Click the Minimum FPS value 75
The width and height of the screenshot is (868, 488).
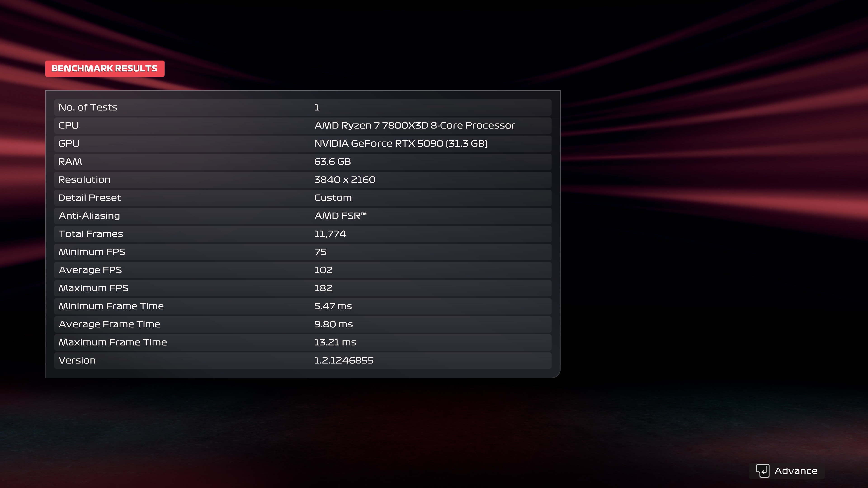click(320, 252)
